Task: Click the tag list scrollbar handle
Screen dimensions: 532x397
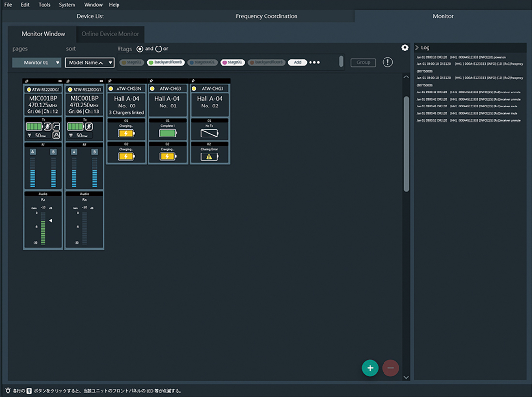Action: (x=341, y=61)
